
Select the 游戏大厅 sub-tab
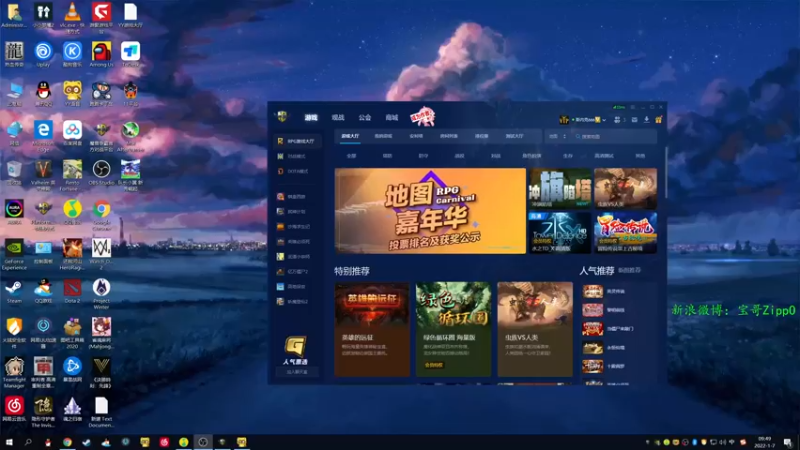[x=350, y=136]
